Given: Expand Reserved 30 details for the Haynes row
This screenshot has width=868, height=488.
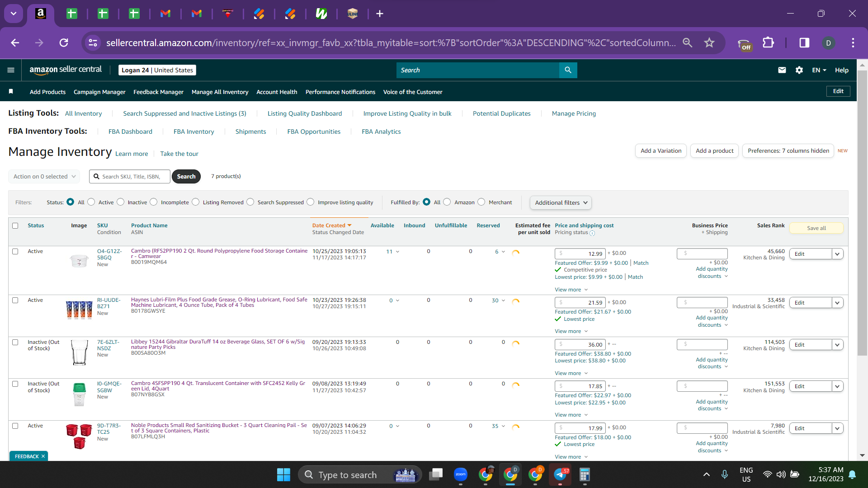Looking at the screenshot, I should 499,300.
